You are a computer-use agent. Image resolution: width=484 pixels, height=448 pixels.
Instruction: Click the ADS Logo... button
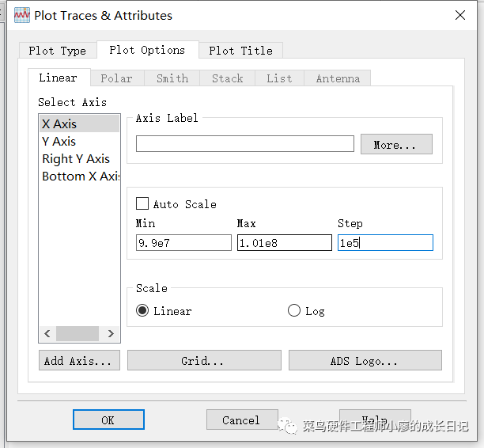coord(365,361)
